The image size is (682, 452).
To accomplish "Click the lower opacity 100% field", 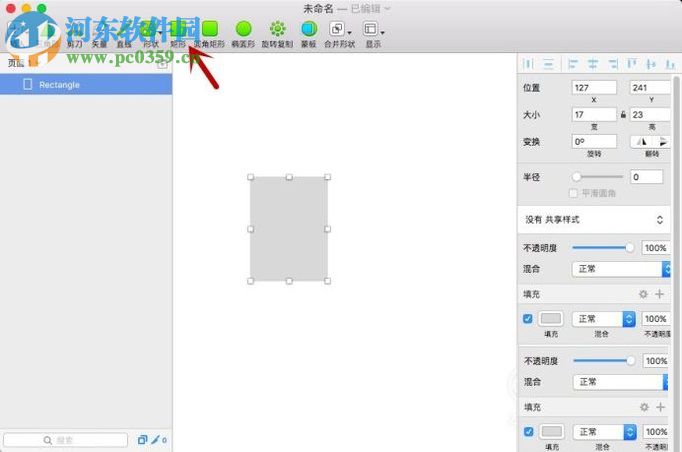I will pos(656,361).
